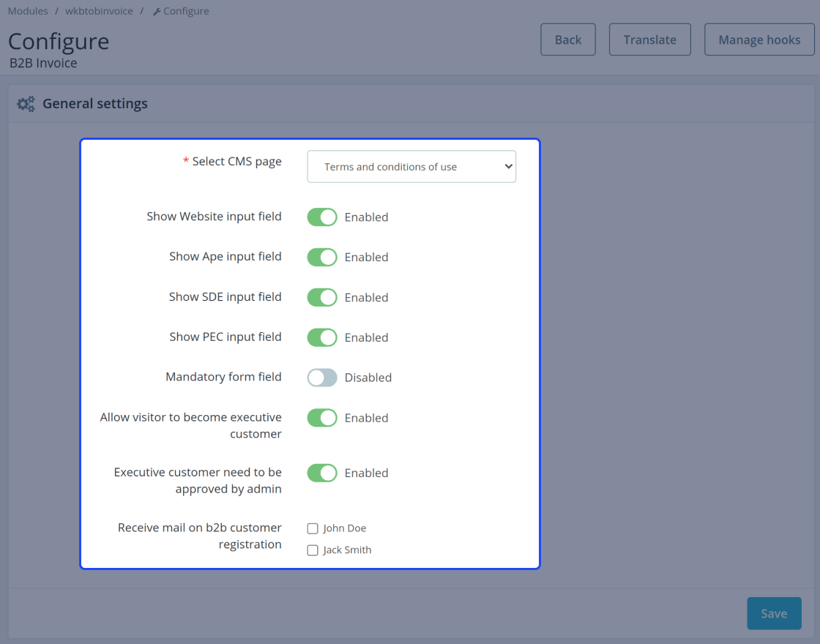820x644 pixels.
Task: Check the Jack Smith checkbox
Action: (x=313, y=550)
